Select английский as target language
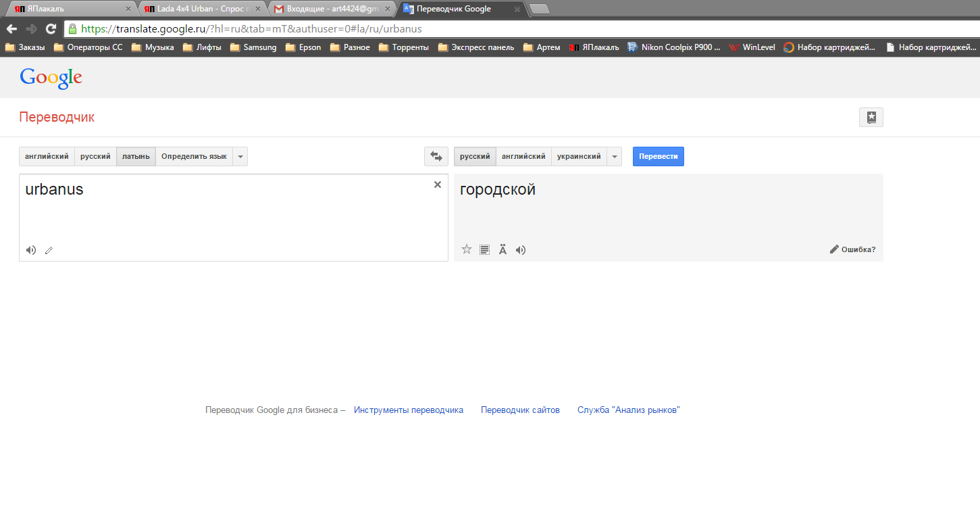Image resolution: width=980 pixels, height=511 pixels. [523, 157]
